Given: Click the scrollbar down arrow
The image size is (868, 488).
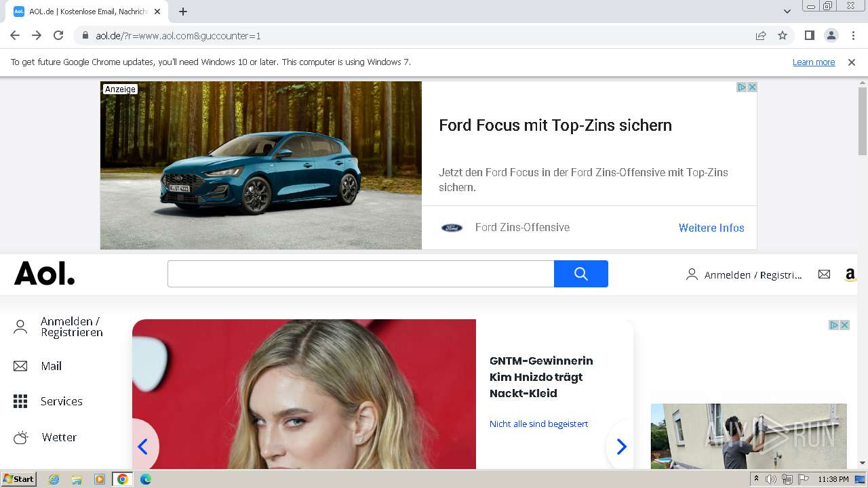Looking at the screenshot, I should [x=863, y=464].
